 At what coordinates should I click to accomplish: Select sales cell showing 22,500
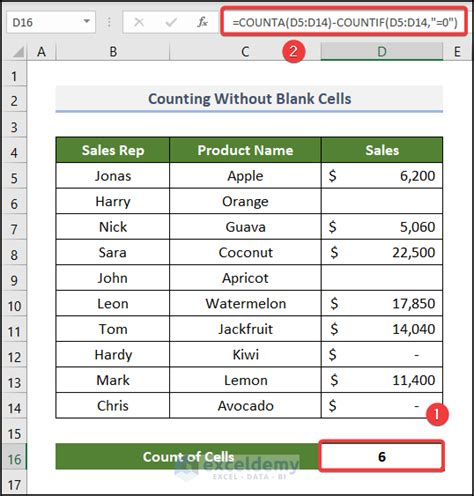tap(382, 252)
